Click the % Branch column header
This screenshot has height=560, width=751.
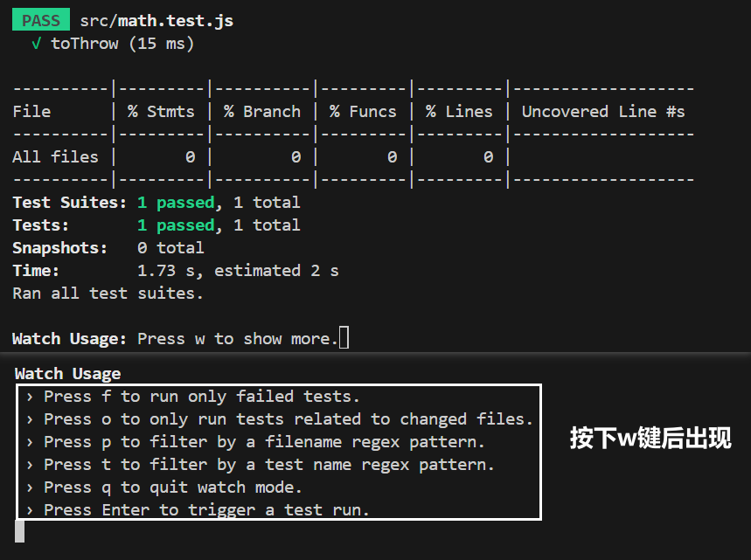261,112
